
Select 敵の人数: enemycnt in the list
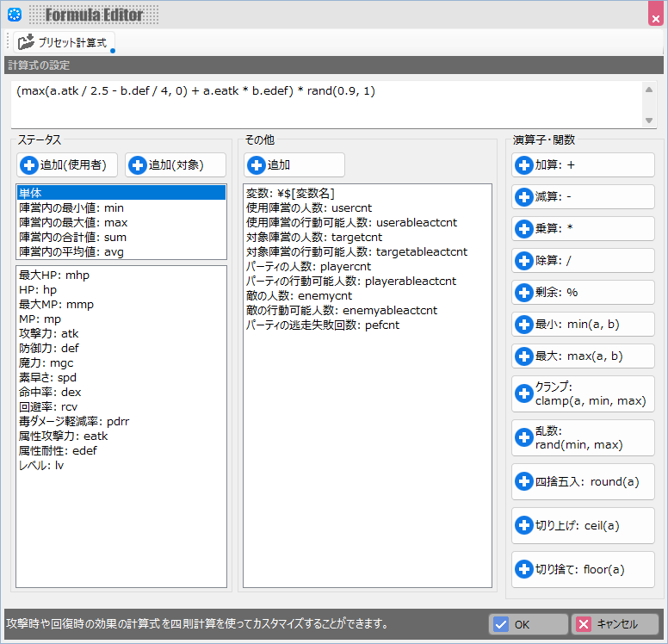[x=299, y=295]
